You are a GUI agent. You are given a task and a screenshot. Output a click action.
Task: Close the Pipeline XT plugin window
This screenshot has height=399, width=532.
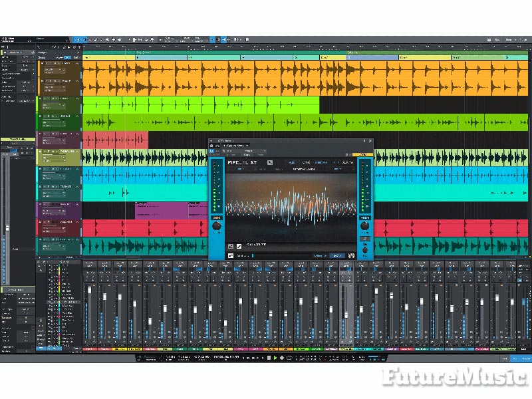(x=370, y=141)
